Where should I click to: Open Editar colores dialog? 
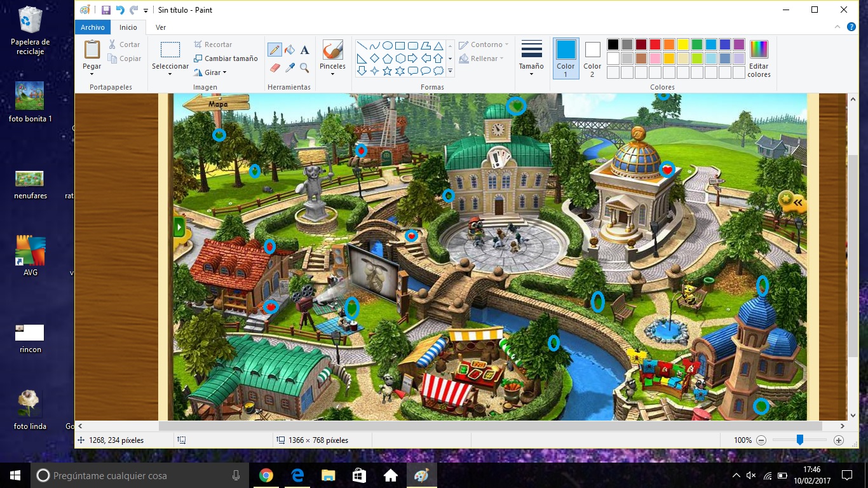coord(759,58)
